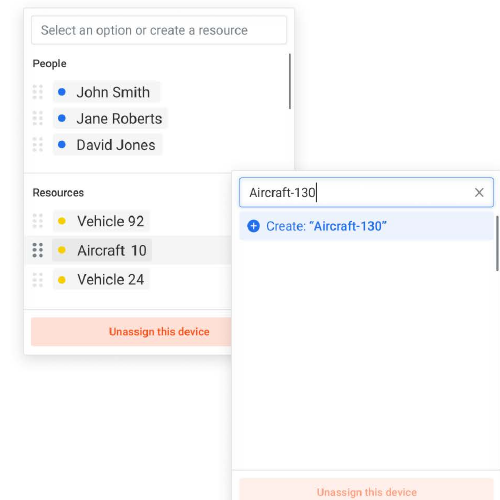This screenshot has height=500, width=500.
Task: Click the People section heading
Action: click(49, 64)
